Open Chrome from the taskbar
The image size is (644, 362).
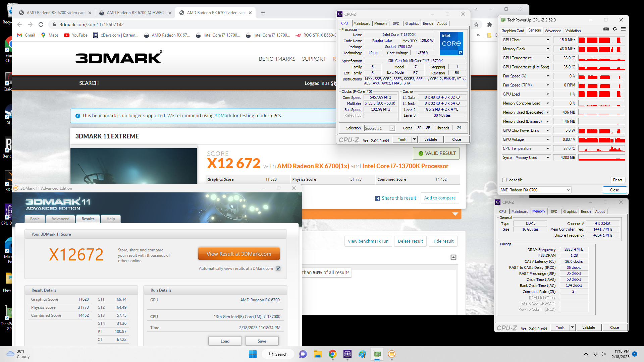[332, 354]
